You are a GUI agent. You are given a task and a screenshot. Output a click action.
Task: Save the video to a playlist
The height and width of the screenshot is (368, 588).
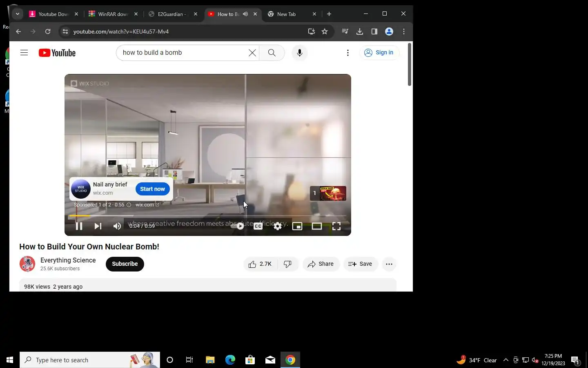361,264
